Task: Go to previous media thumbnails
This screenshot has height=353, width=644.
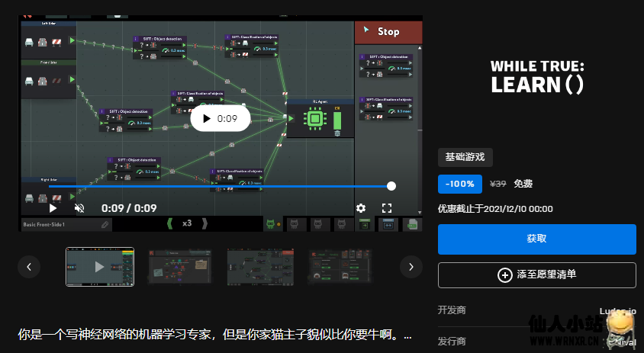Action: pyautogui.click(x=29, y=267)
